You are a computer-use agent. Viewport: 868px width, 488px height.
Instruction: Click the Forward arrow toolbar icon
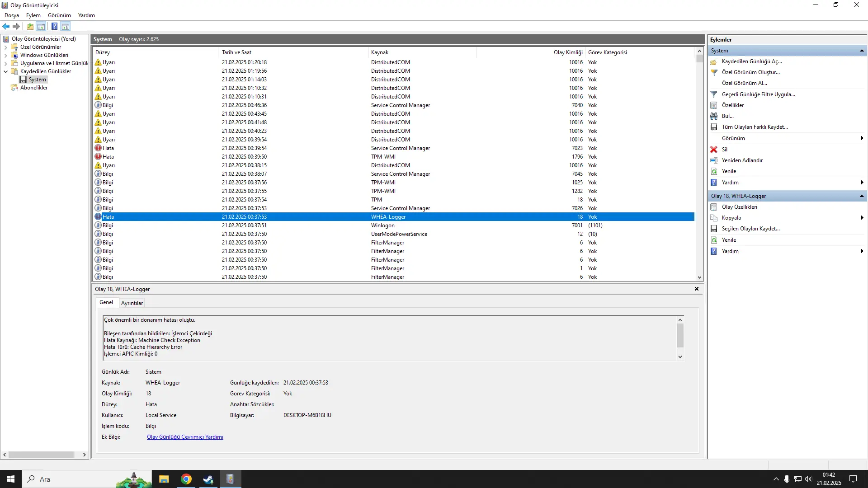16,26
